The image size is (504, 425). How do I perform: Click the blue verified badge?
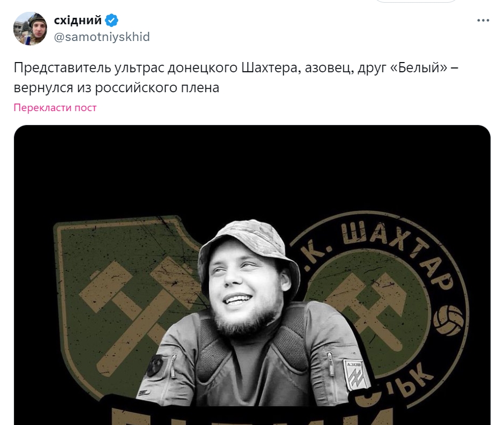112,20
